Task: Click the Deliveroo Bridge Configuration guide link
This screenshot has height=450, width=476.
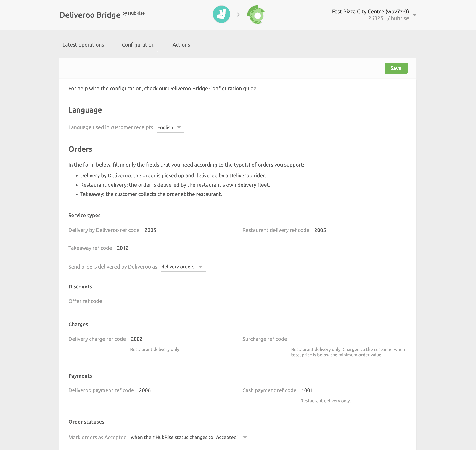Action: [211, 88]
